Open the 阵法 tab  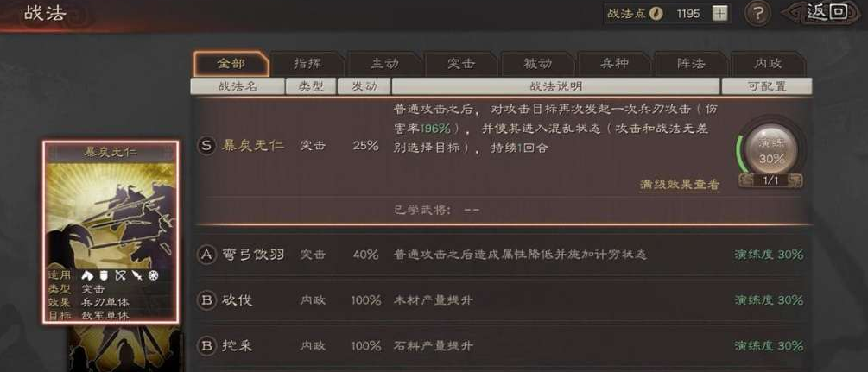click(x=691, y=64)
